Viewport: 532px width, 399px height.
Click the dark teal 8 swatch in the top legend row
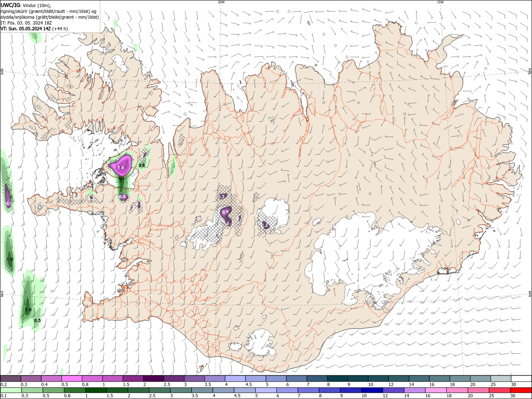tap(337, 379)
